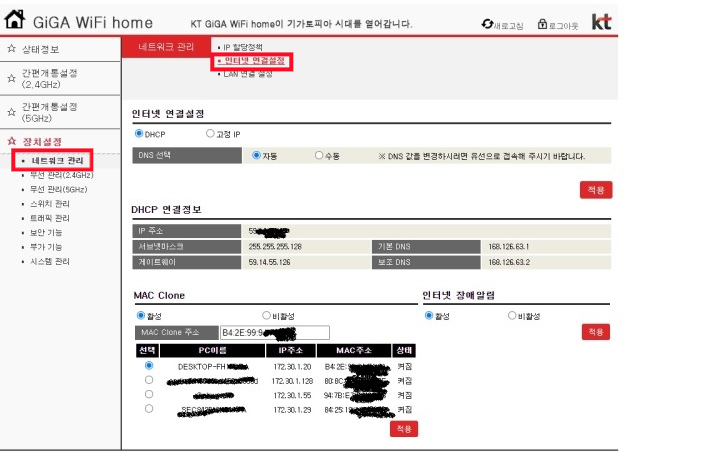
Task: Open 트래픽 관리 sidebar item
Action: pos(50,218)
